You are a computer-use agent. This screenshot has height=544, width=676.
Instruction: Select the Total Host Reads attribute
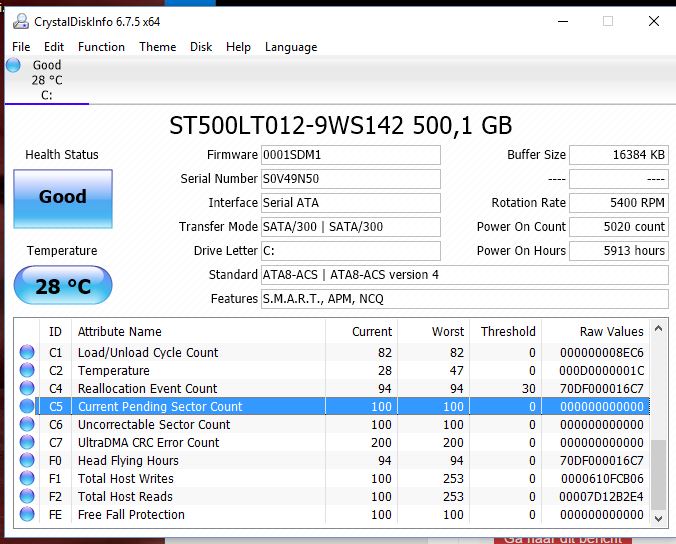click(x=125, y=497)
